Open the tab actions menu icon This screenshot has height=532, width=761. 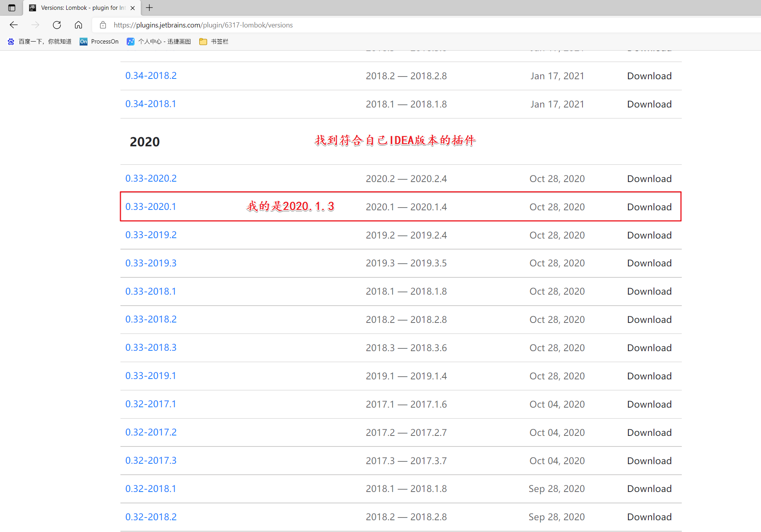pos(12,8)
